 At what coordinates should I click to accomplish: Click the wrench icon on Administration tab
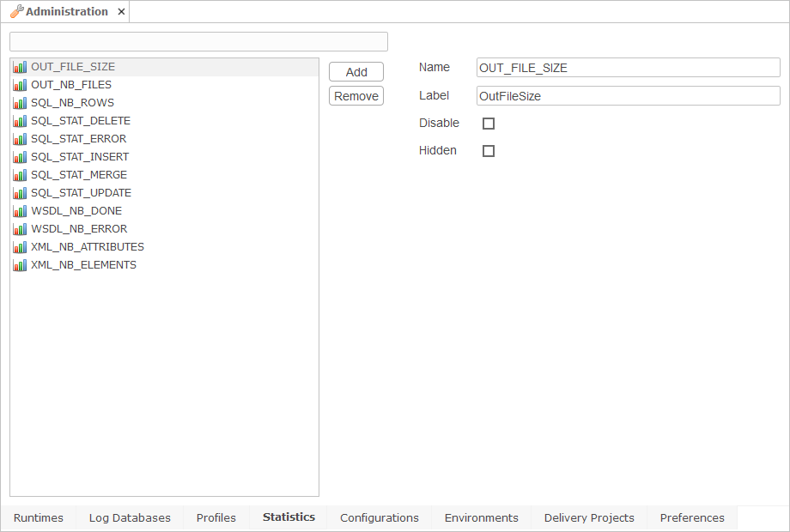click(x=16, y=11)
